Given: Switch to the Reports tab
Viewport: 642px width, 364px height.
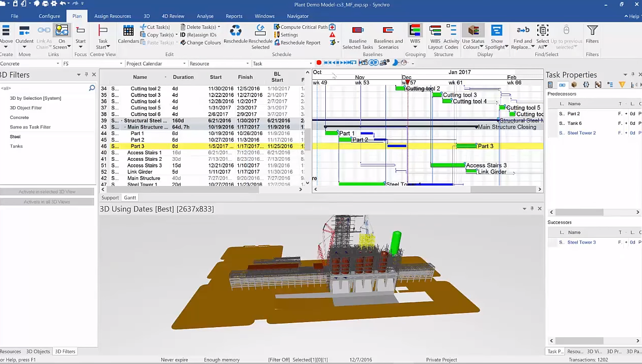Looking at the screenshot, I should coord(234,16).
